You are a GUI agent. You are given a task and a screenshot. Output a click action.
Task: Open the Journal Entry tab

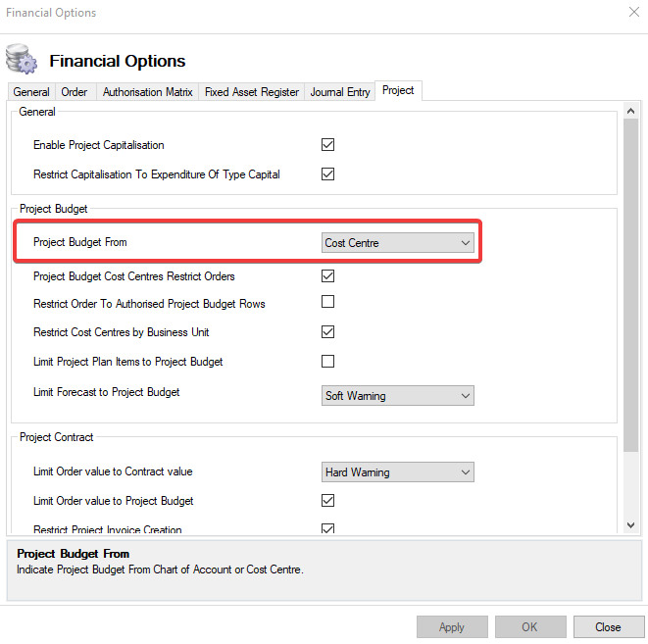tap(340, 92)
